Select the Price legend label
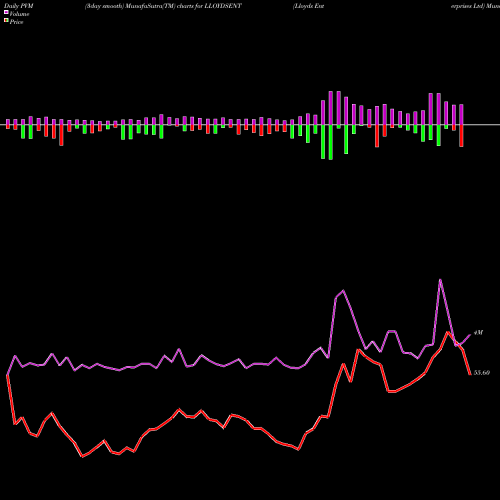 click(16, 22)
